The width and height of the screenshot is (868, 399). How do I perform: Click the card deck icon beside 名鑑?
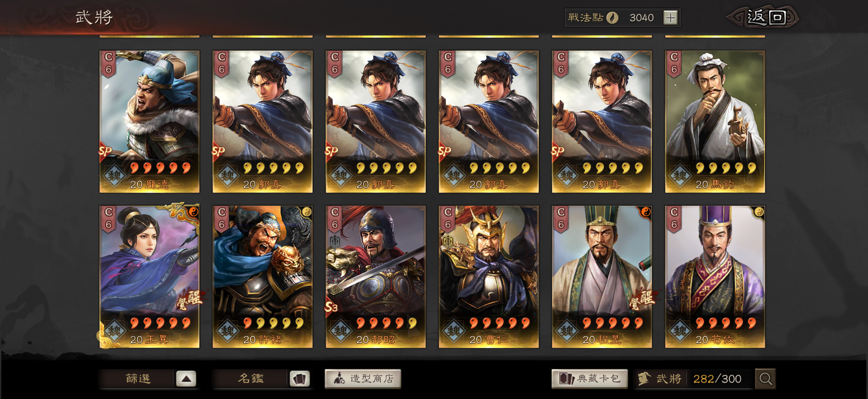(x=299, y=379)
